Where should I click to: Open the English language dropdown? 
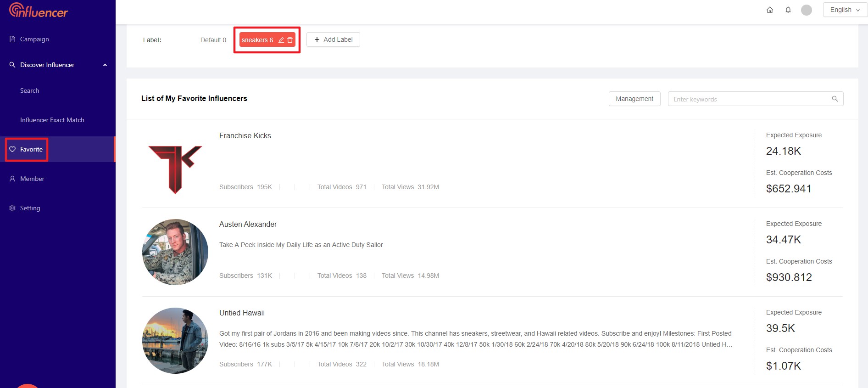coord(845,10)
